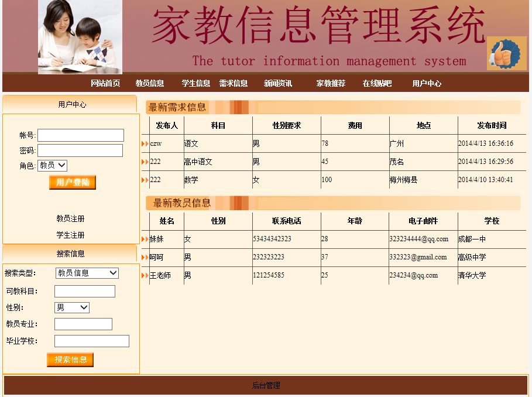Click arrow icon beside 呵呵 teacher row
The width and height of the screenshot is (532, 397).
[145, 257]
